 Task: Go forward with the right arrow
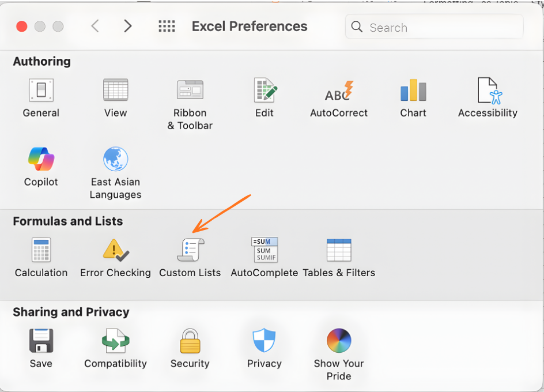pos(128,27)
